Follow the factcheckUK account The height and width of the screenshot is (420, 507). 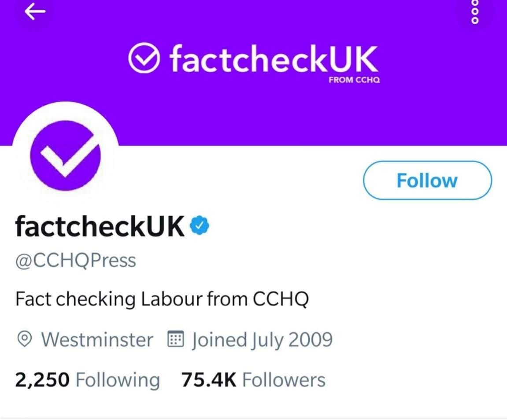click(427, 181)
